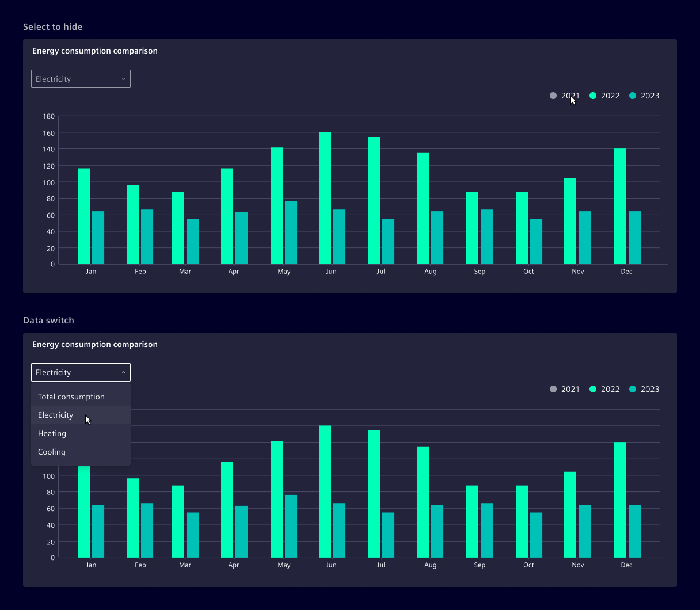The height and width of the screenshot is (610, 700).
Task: Click the down chevron on the top Electricity selector
Action: (x=123, y=79)
